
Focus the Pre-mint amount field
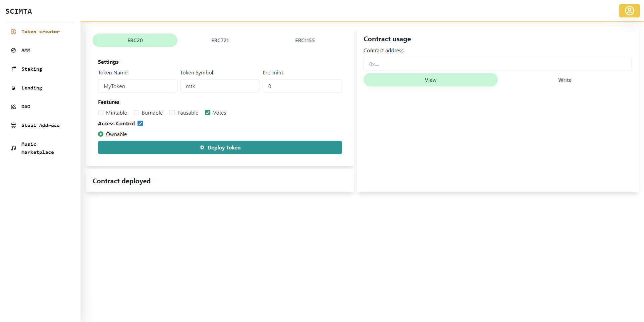tap(302, 86)
